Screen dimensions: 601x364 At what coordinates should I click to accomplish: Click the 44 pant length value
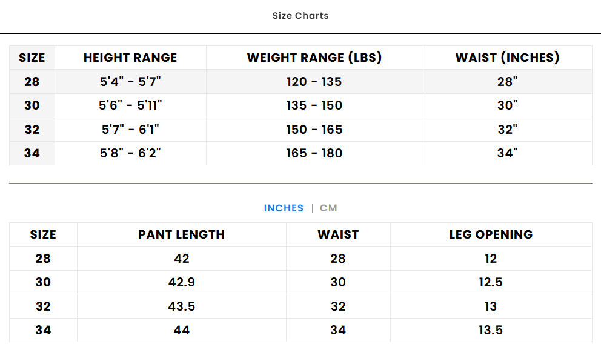181,330
